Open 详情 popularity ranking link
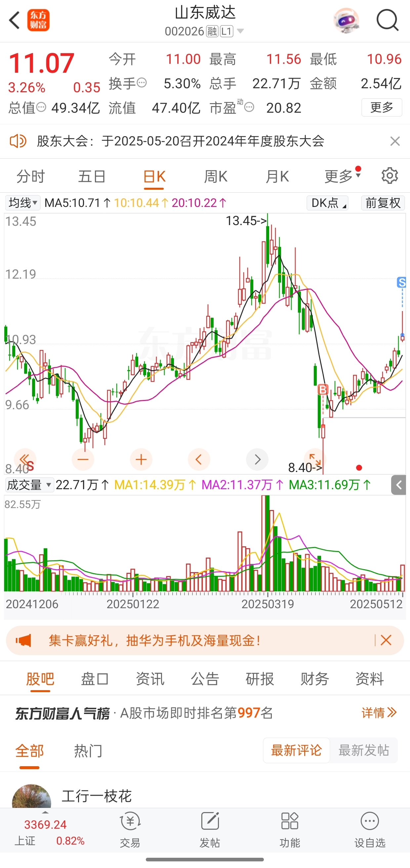 (x=379, y=712)
